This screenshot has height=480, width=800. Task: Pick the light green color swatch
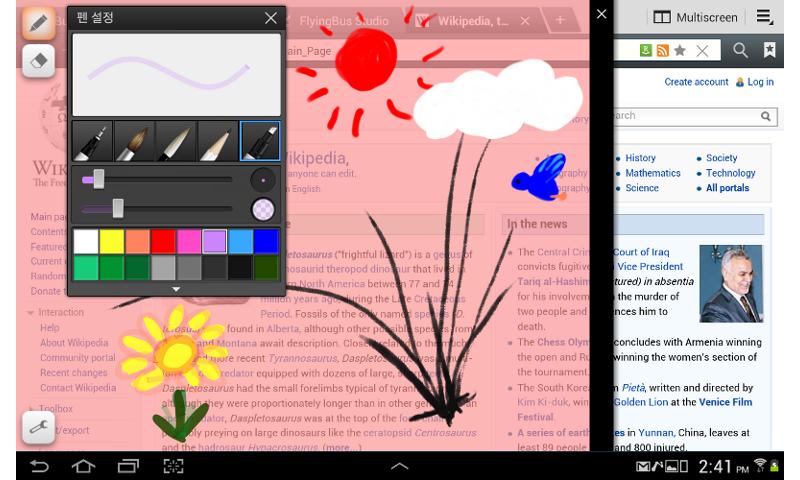[86, 268]
